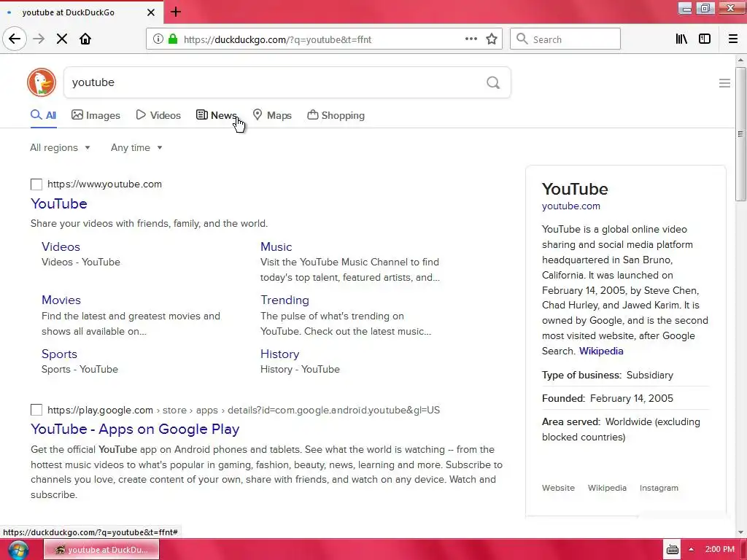Switch to the Shopping tab

(336, 115)
